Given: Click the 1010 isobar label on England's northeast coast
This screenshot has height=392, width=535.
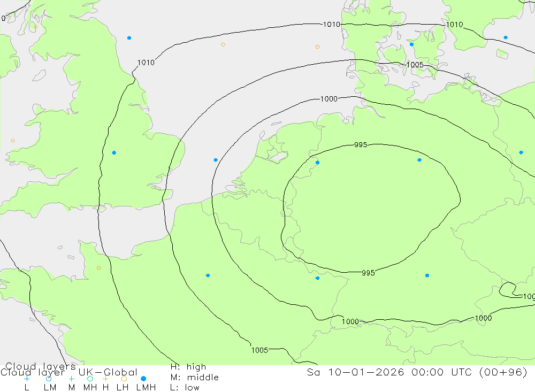Looking at the screenshot, I should click(x=146, y=63).
